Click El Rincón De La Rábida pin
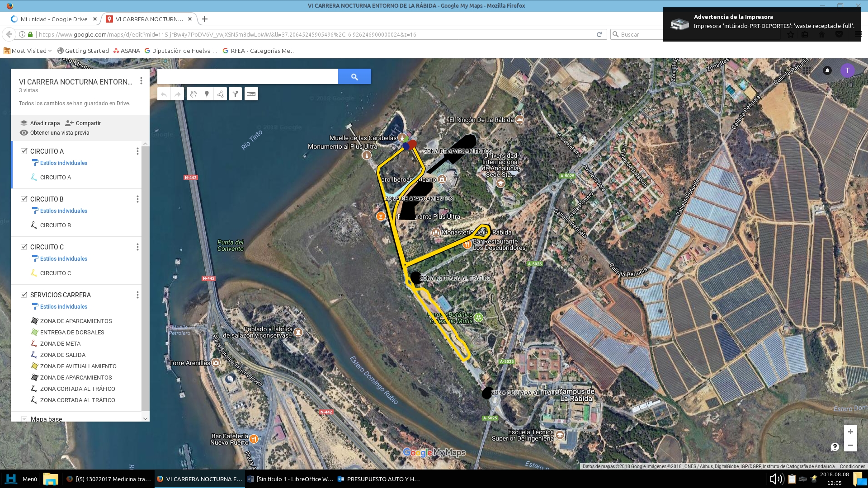The width and height of the screenshot is (868, 488). click(x=520, y=119)
